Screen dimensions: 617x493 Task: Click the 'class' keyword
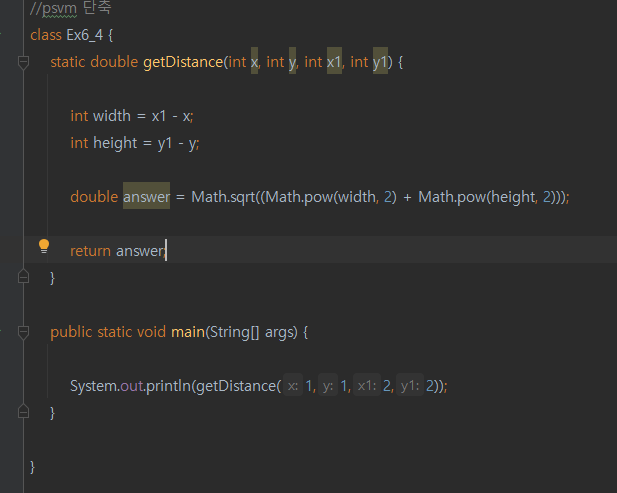coord(46,35)
